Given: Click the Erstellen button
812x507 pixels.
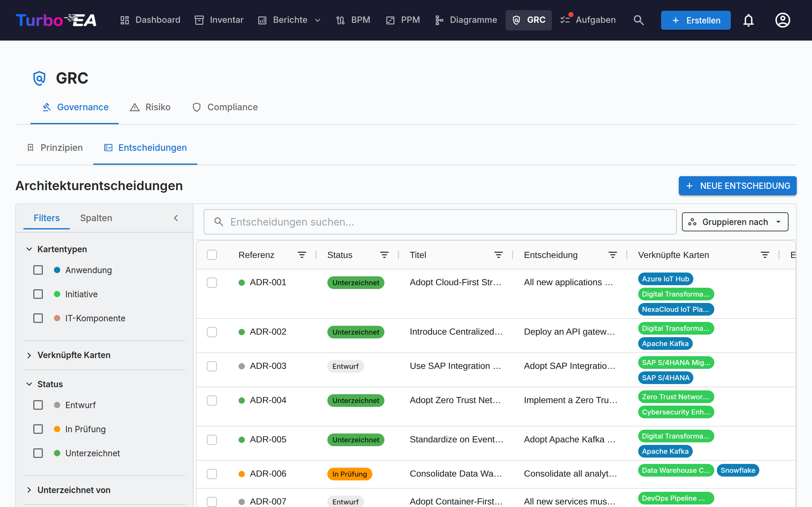Looking at the screenshot, I should click(x=696, y=20).
